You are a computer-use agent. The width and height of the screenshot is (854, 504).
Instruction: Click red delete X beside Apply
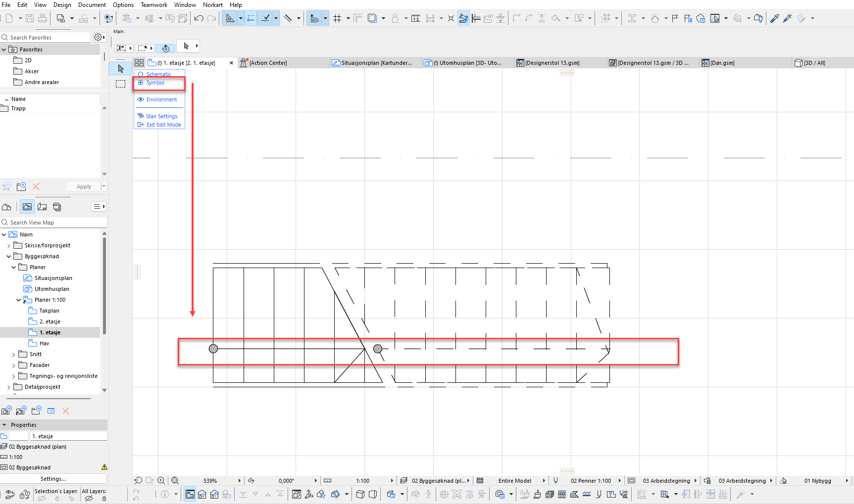point(36,186)
